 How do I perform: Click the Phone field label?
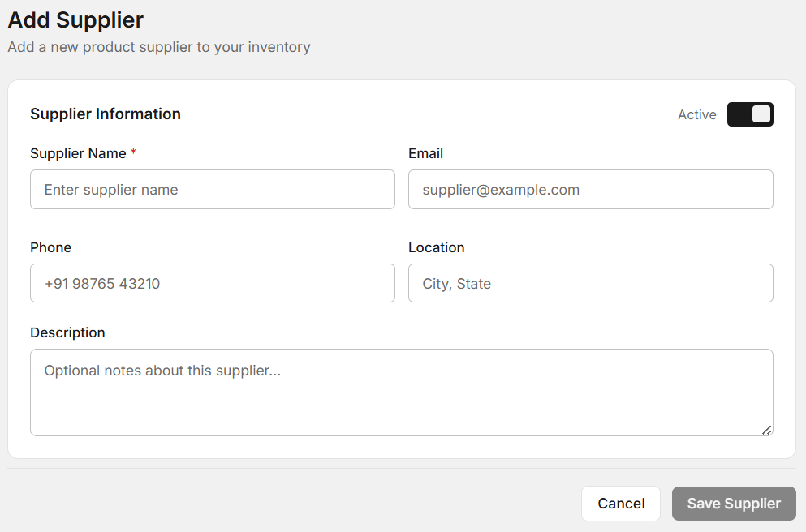pos(50,247)
